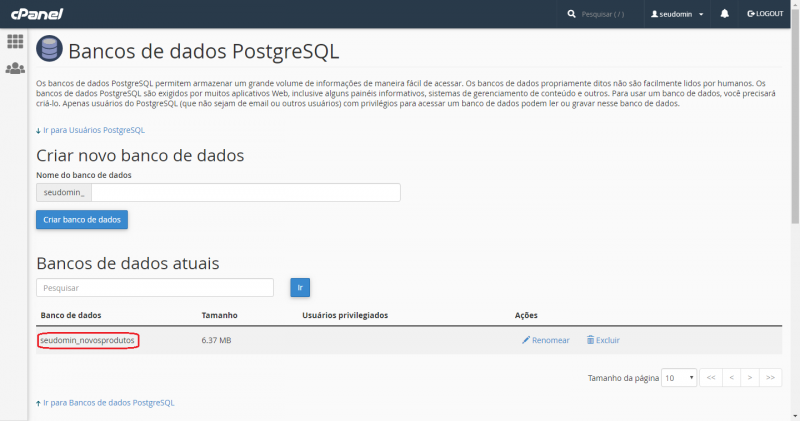800x421 pixels.
Task: Click the Tamanho da página label
Action: coord(623,378)
